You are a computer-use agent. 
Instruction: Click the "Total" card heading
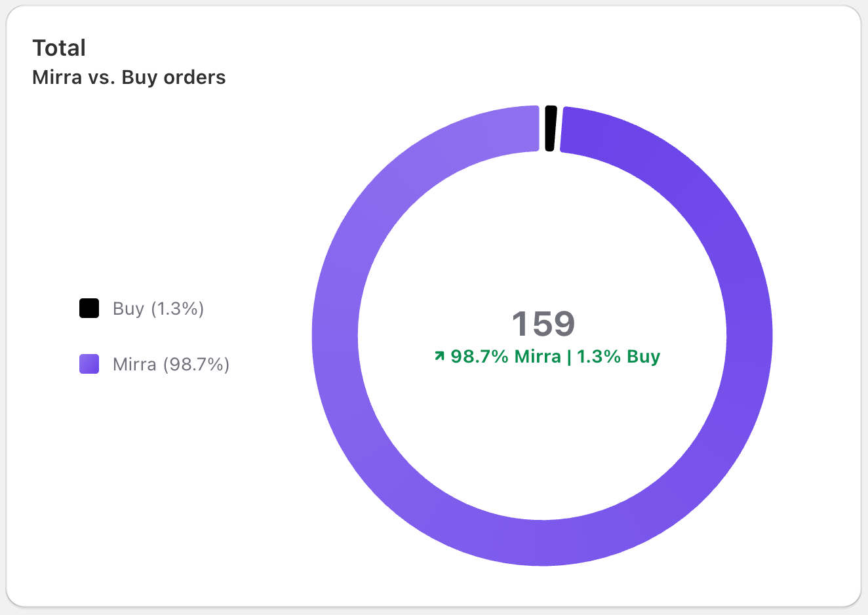(x=59, y=48)
